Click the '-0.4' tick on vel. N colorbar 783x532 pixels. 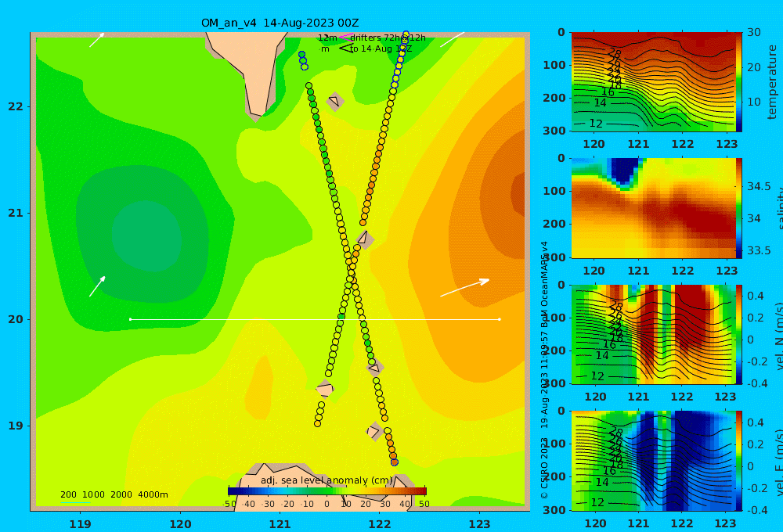pos(756,383)
